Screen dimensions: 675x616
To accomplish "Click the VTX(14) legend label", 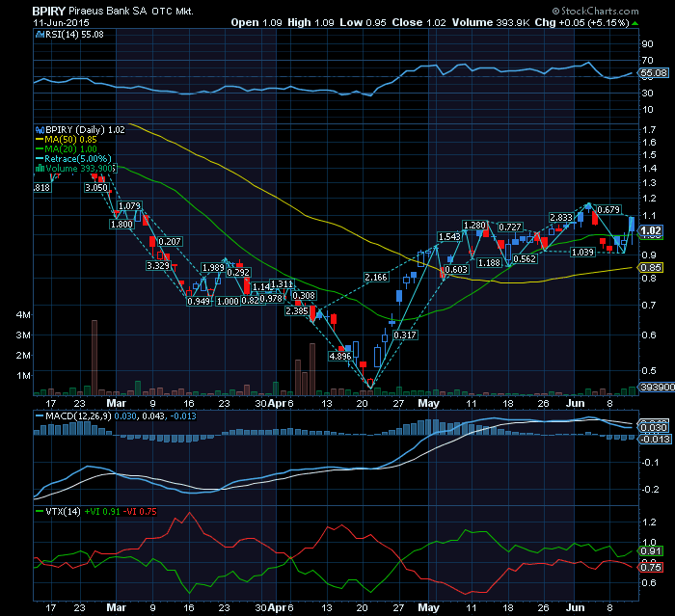I will (63, 512).
